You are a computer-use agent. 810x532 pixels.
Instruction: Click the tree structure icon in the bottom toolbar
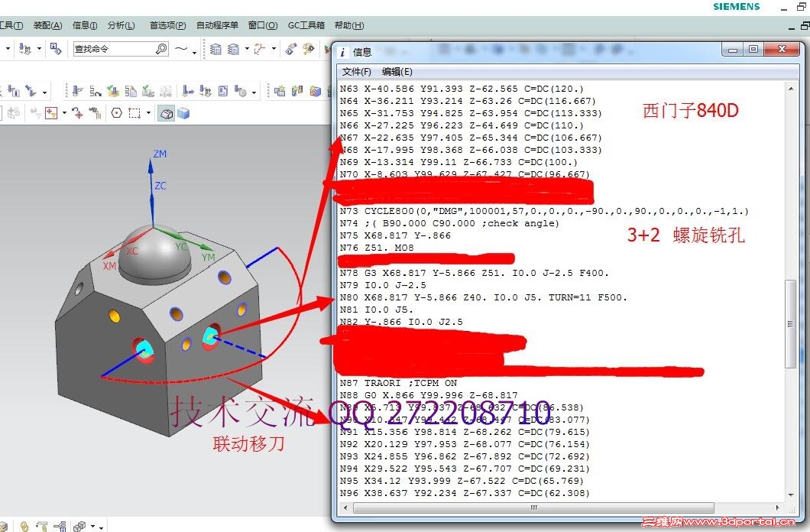(60, 527)
